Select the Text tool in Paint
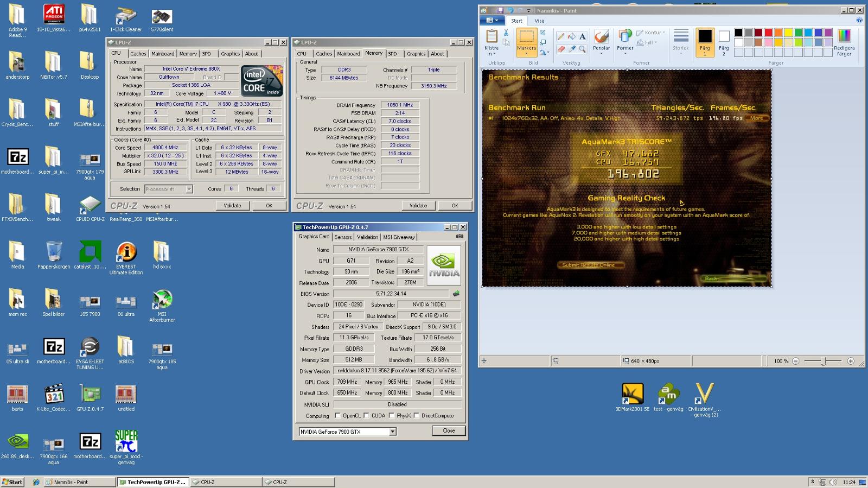Viewport: 868px width, 488px height. click(x=582, y=36)
